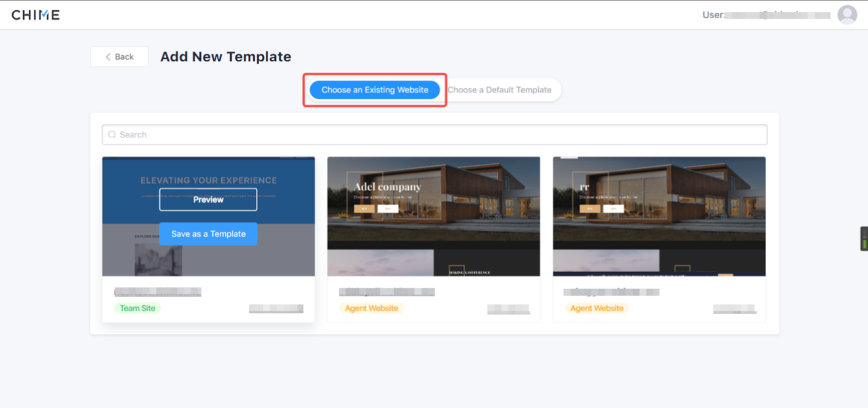The height and width of the screenshot is (408, 868).
Task: Select the 'rr' website thumbnail
Action: click(x=659, y=216)
